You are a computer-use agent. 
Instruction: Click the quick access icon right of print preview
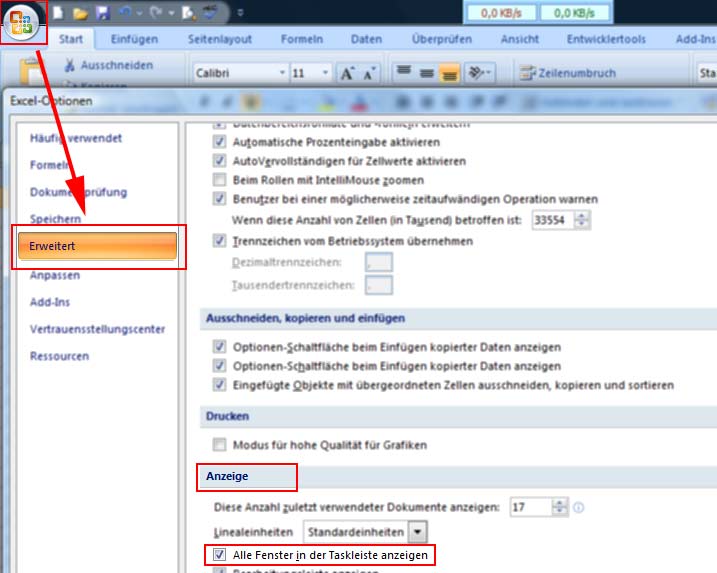(211, 13)
